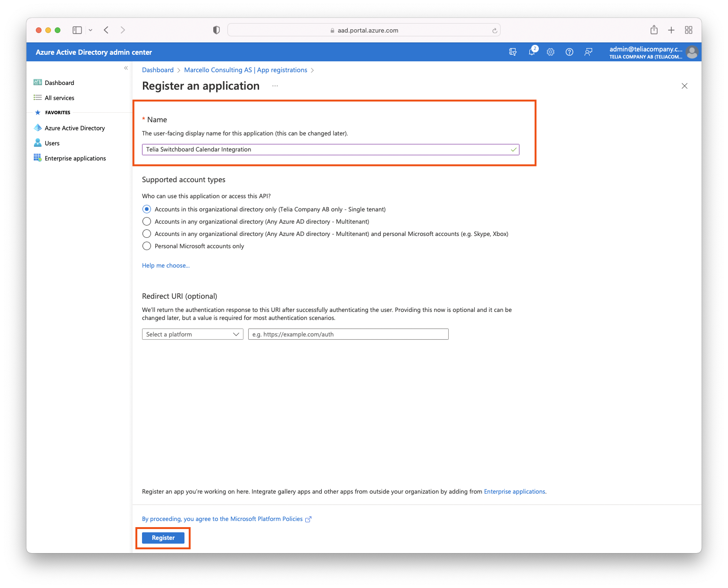
Task: Select Multitenant and personal Microsoft accounts option
Action: pos(147,234)
